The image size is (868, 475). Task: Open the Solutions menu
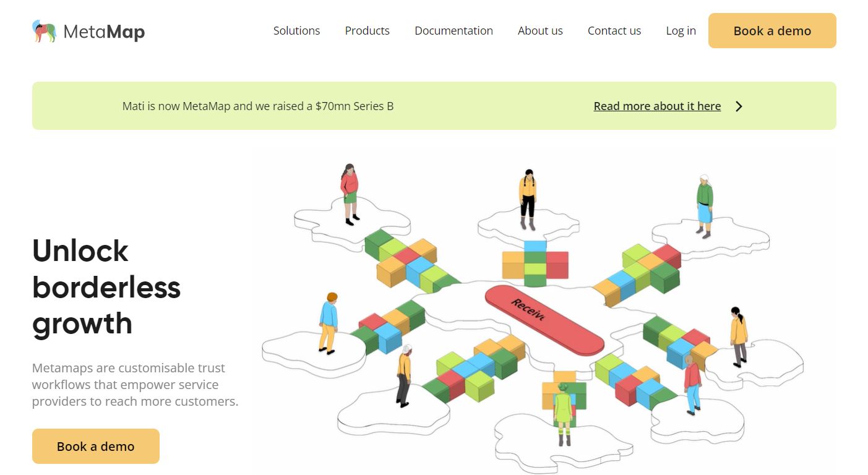click(x=296, y=31)
